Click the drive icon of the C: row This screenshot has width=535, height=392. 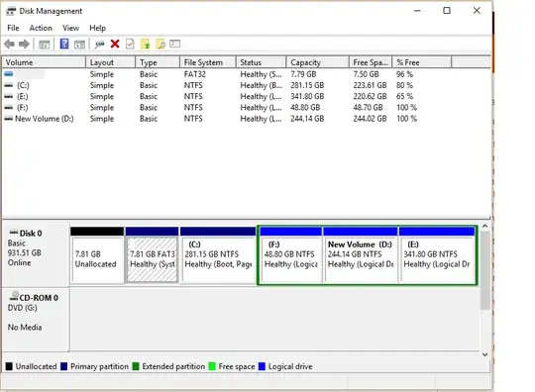point(9,85)
